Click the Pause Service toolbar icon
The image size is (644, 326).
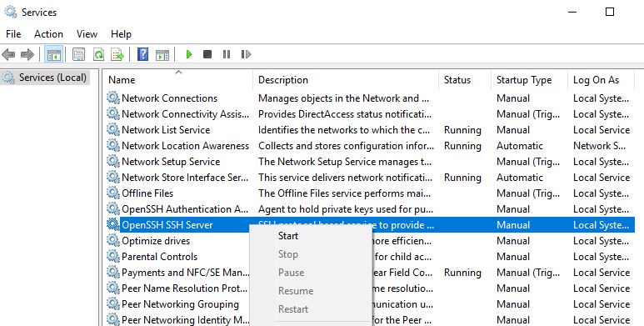(227, 54)
